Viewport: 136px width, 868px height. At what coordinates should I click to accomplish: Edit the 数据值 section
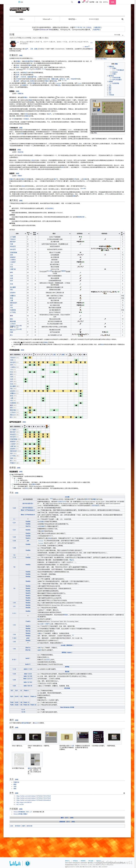coord(18,467)
